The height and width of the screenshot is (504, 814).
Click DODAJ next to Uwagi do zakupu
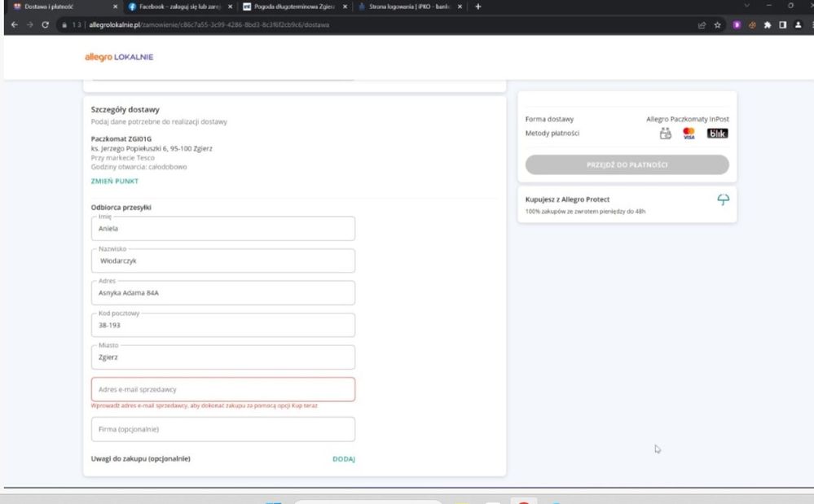click(x=344, y=459)
